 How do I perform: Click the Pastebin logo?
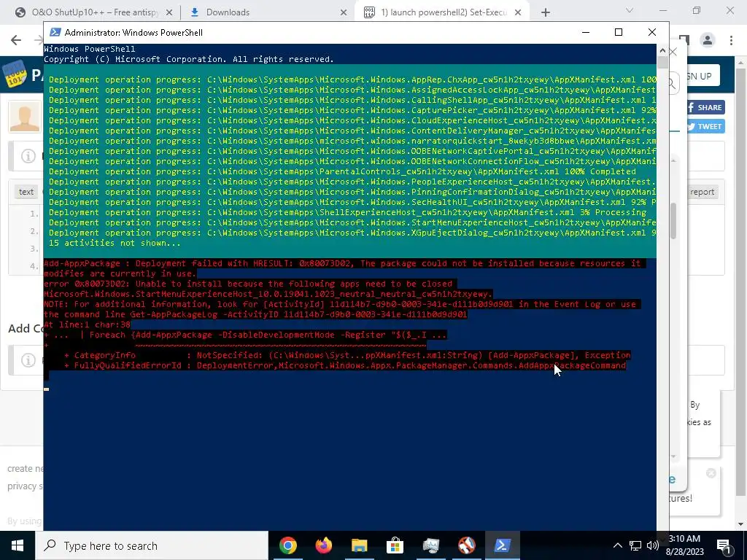pos(15,74)
